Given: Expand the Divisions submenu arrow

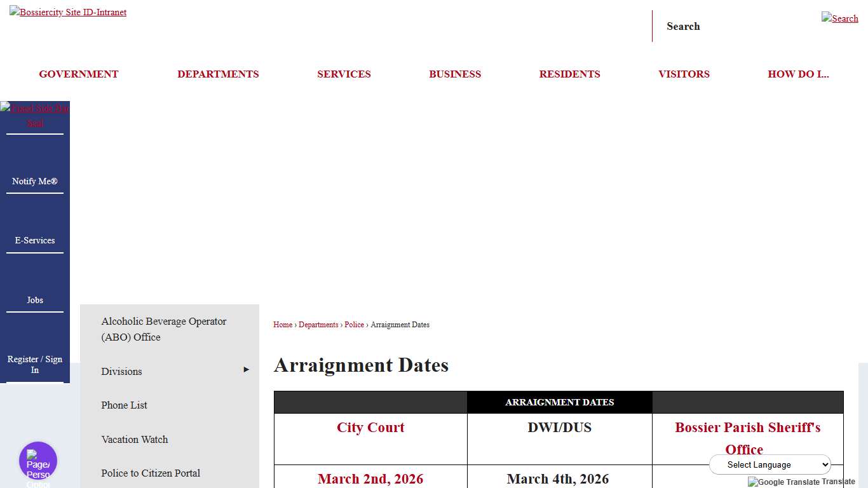Looking at the screenshot, I should 246,369.
